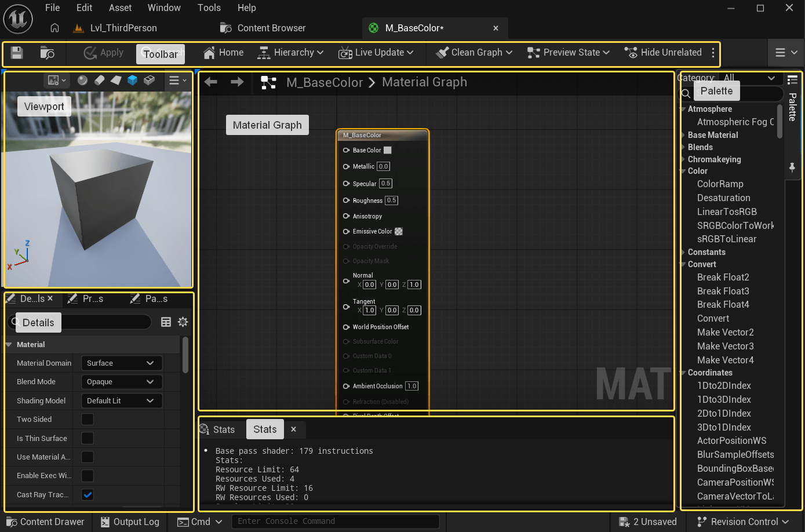
Task: Open the Content Drawer
Action: 45,522
